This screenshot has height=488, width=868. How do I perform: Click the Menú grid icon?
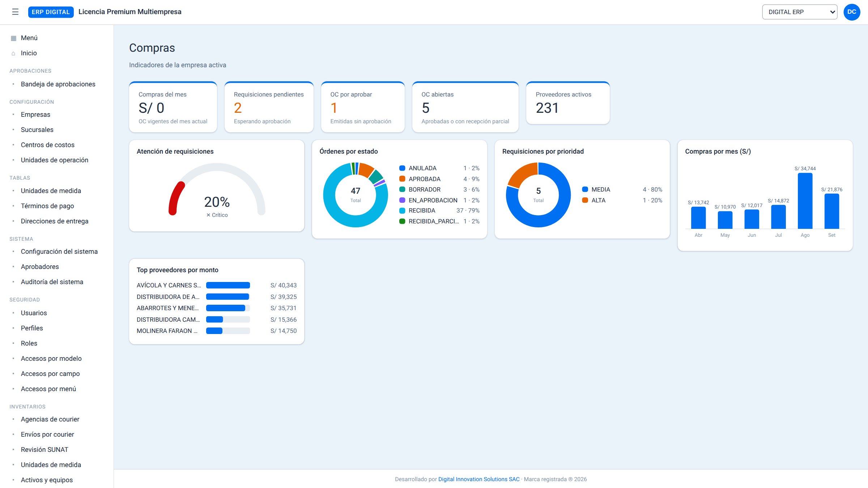[13, 38]
